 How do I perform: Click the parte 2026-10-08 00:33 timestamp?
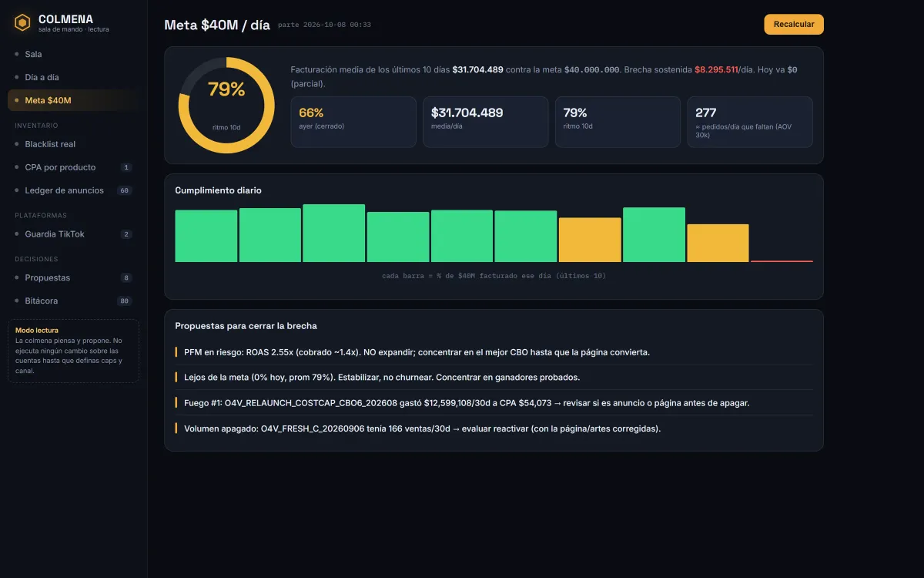tap(324, 25)
